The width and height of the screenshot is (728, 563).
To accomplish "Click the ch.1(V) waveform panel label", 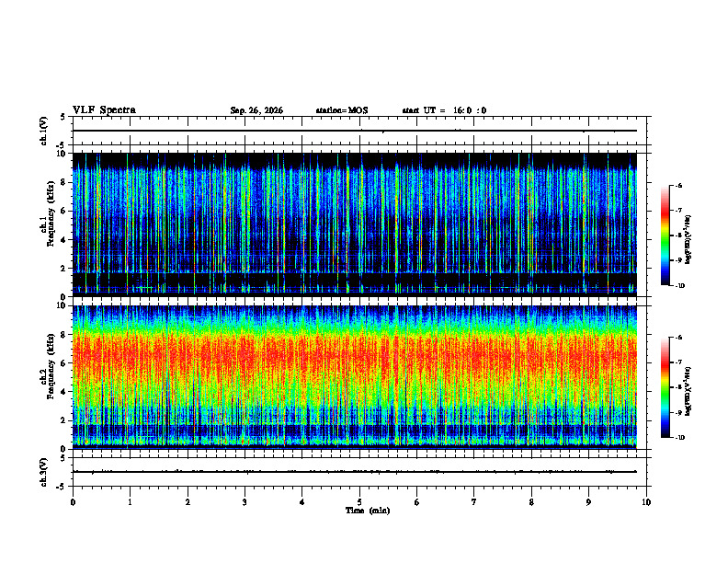I will (44, 131).
